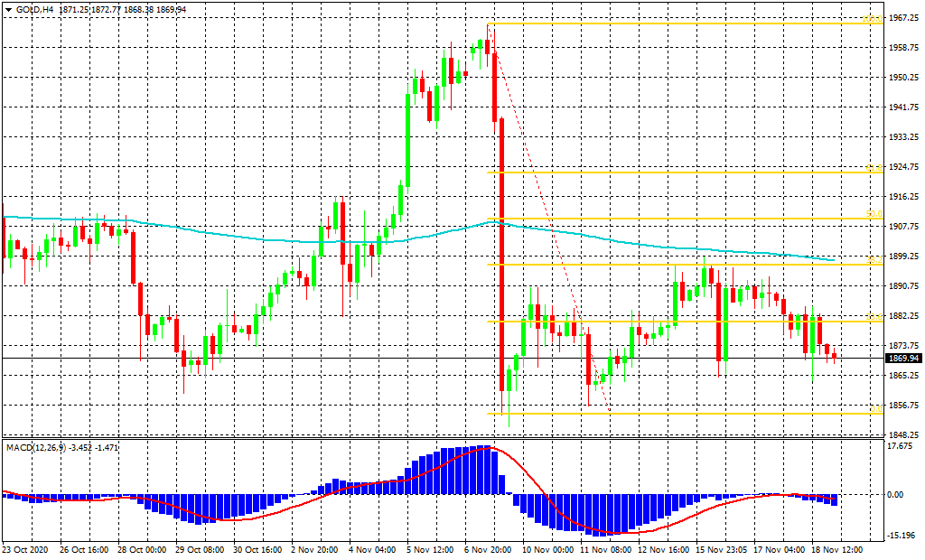Image resolution: width=925 pixels, height=560 pixels.
Task: Click the GOLD,H4 symbol title text
Action: (35, 9)
